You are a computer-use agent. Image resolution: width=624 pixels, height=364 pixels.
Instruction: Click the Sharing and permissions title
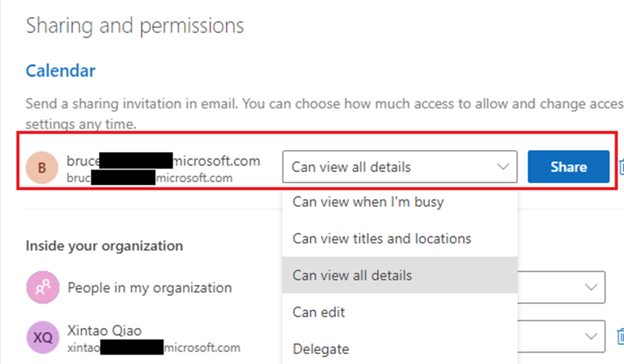point(135,26)
